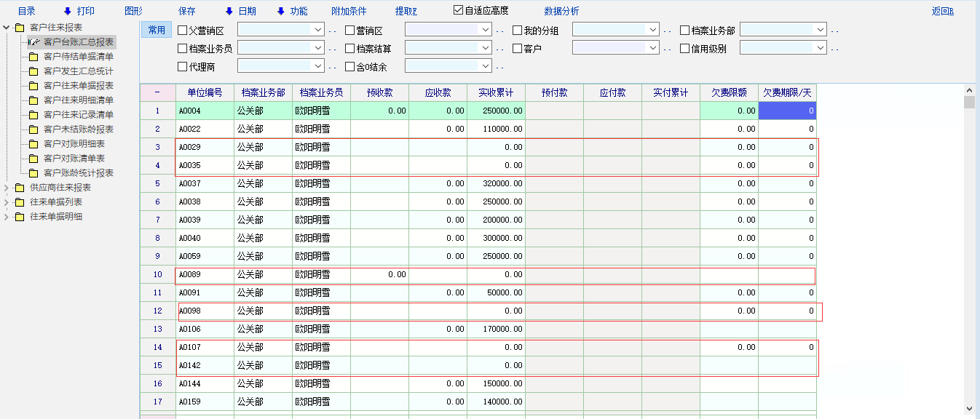The width and height of the screenshot is (980, 419).
Task: Select the 客户对账明细表 report
Action: [x=74, y=144]
